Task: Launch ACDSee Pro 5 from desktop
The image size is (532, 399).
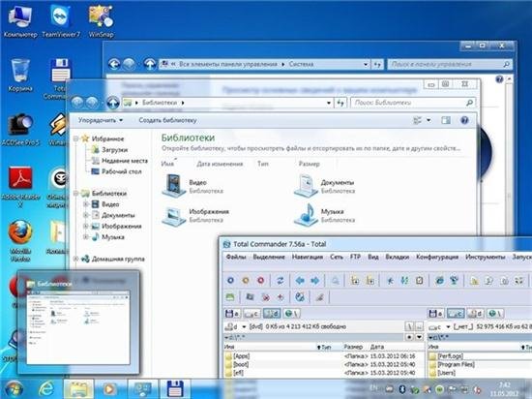Action: click(20, 129)
